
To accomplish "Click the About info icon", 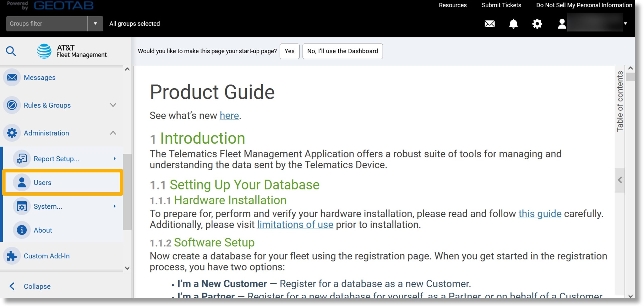I will [21, 229].
